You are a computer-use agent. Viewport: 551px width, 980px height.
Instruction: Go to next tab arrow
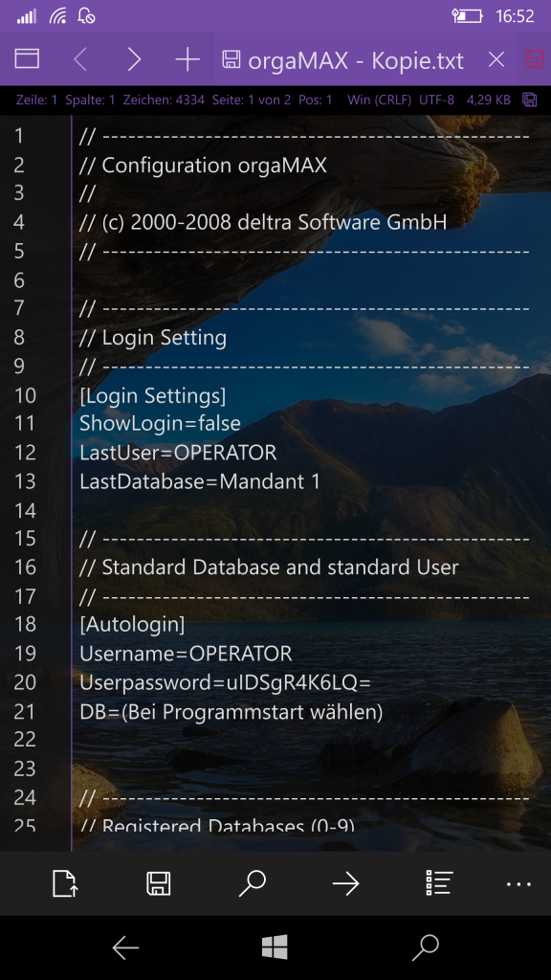click(134, 59)
